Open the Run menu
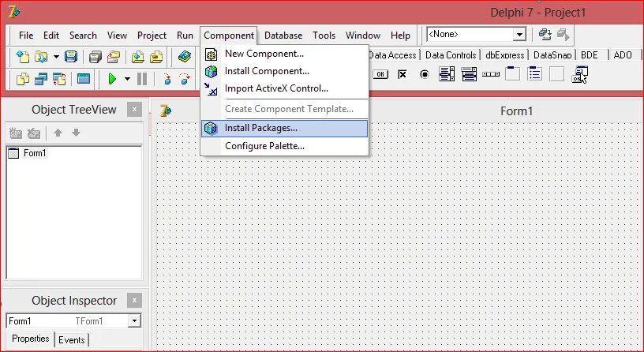Image resolution: width=644 pixels, height=352 pixels. pyautogui.click(x=185, y=36)
